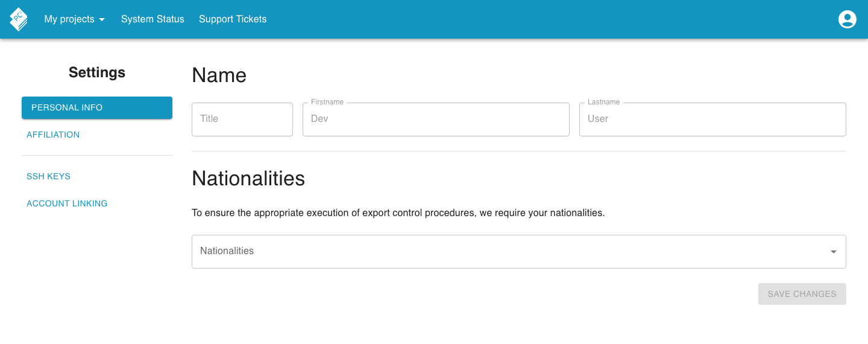Click the Nationalities section heading

click(248, 179)
